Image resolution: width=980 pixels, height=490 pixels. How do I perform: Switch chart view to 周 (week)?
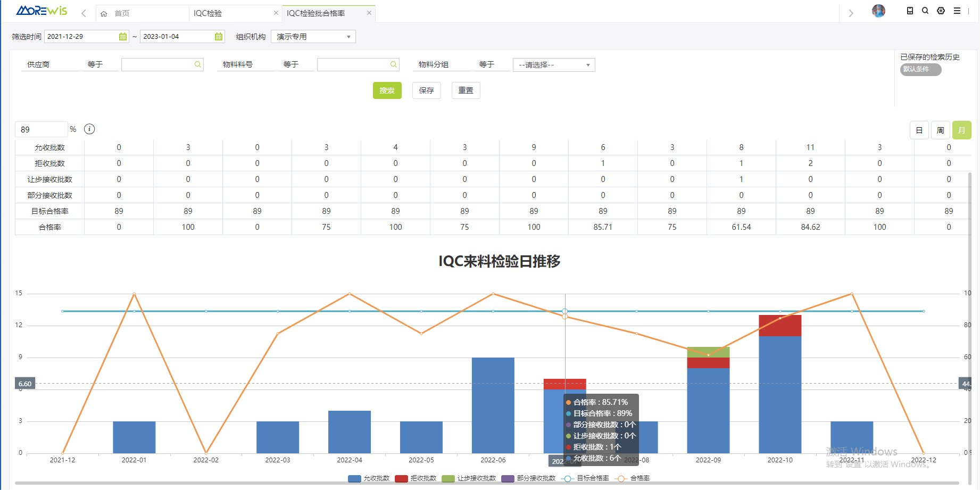pyautogui.click(x=940, y=130)
